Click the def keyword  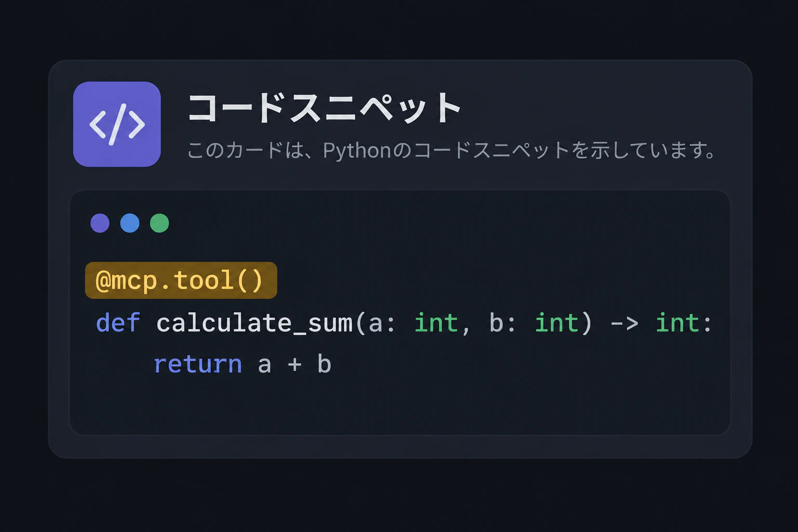click(118, 323)
